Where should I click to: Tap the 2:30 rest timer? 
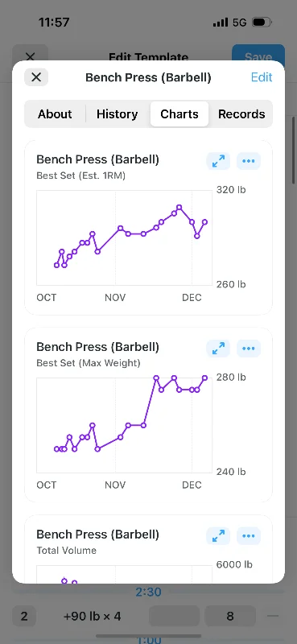[148, 592]
